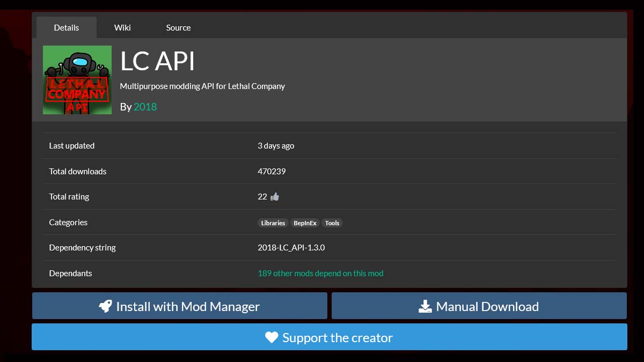The height and width of the screenshot is (362, 644).
Task: Open the author profile named 2018
Action: (145, 107)
